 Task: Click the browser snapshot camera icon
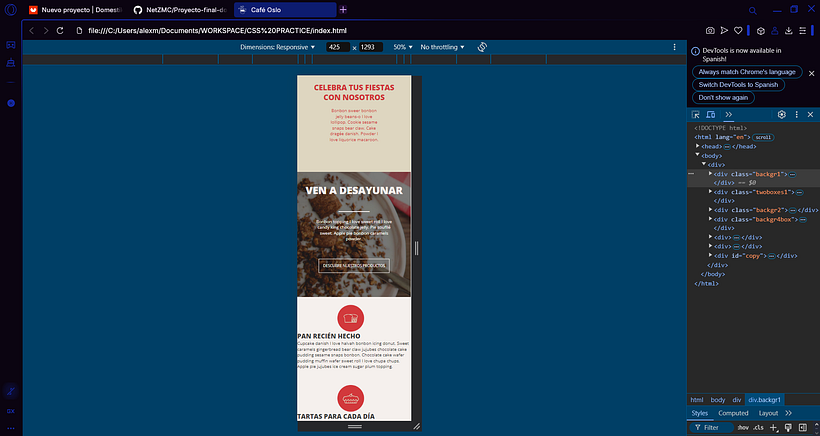pyautogui.click(x=711, y=31)
